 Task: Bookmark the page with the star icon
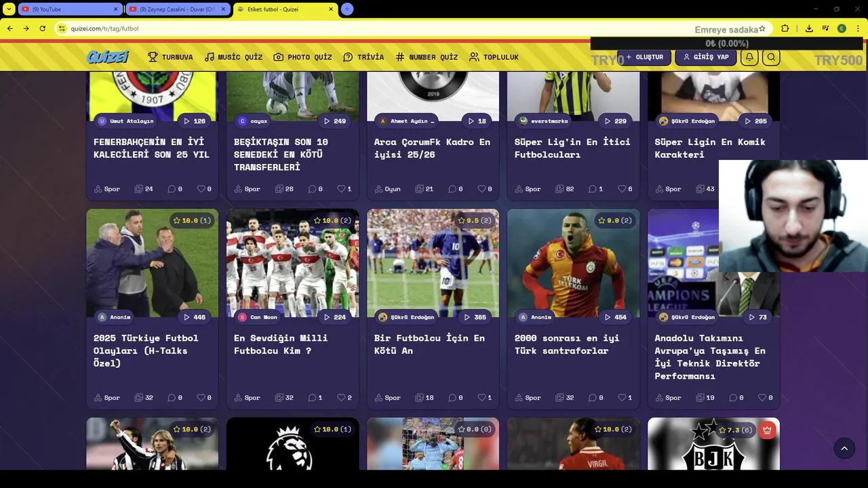point(762,28)
